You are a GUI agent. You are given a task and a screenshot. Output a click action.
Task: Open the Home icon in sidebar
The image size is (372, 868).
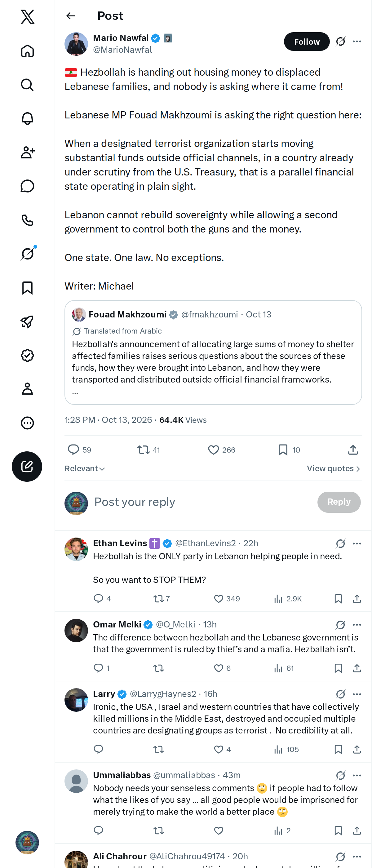click(27, 51)
